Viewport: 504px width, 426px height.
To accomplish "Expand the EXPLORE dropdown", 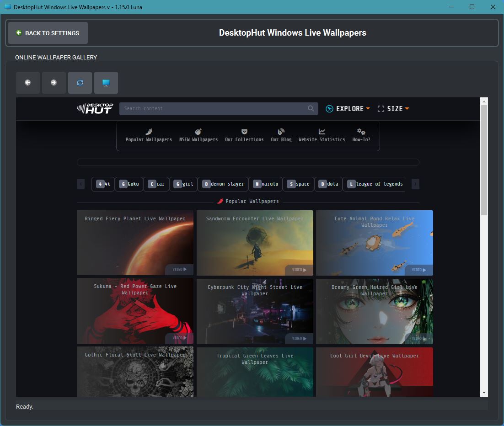I will click(348, 109).
